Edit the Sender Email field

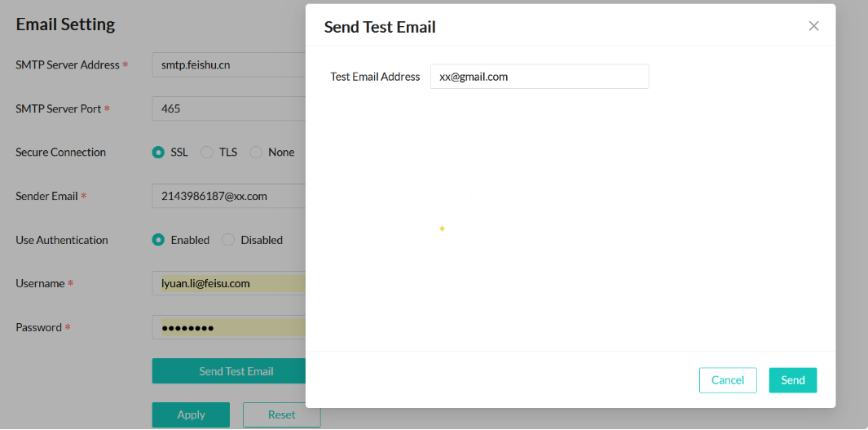point(228,196)
